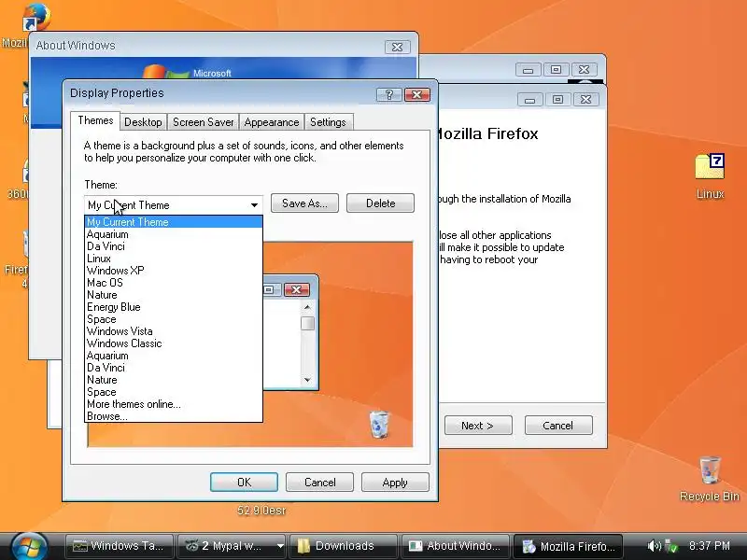Image resolution: width=747 pixels, height=560 pixels.
Task: Close the Display Properties dialog
Action: point(416,95)
